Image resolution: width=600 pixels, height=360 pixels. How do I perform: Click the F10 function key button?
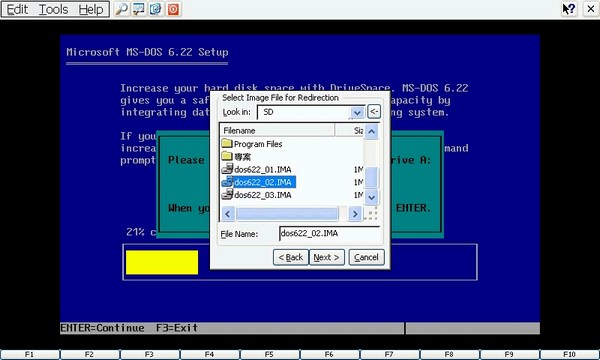point(569,355)
